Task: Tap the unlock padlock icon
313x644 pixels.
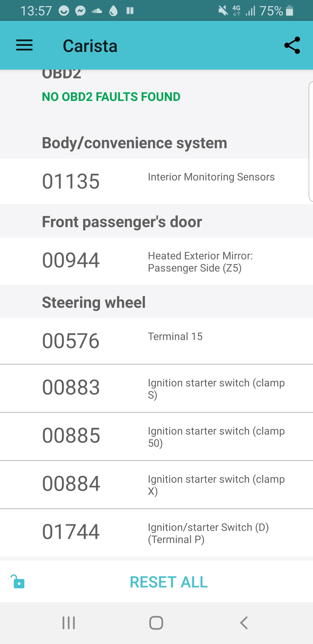Action: click(18, 581)
